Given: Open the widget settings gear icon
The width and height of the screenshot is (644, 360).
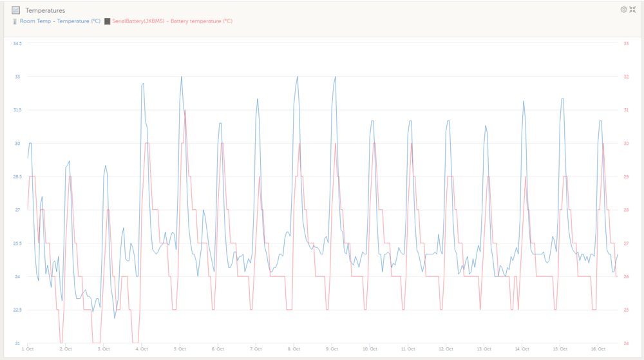Looking at the screenshot, I should point(623,10).
